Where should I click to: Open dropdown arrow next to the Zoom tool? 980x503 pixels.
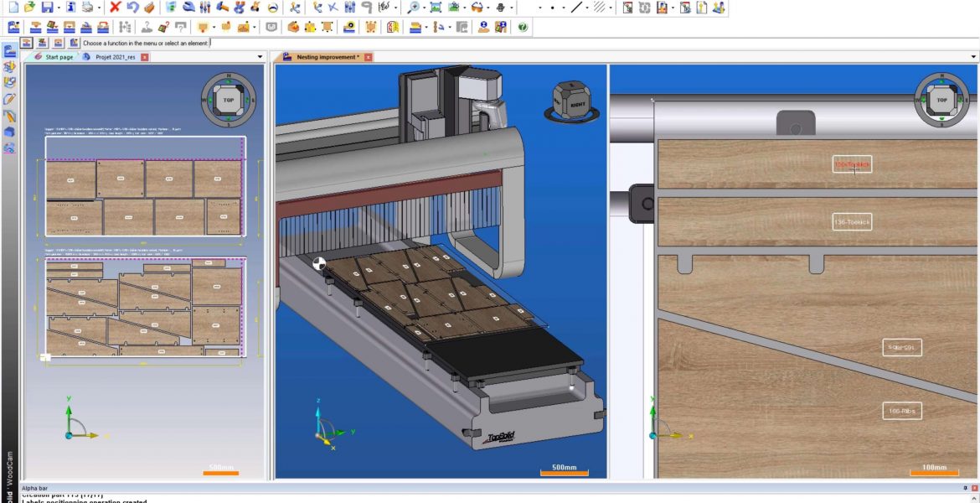(425, 8)
